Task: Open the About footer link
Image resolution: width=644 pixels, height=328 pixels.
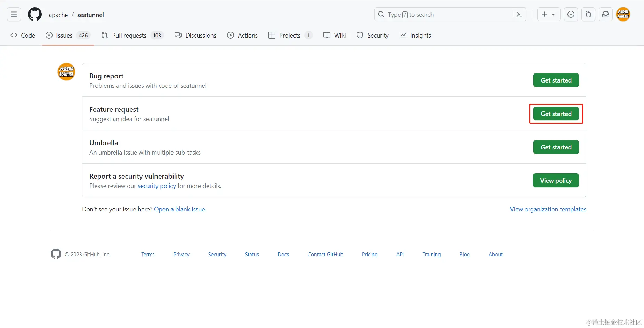Action: click(496, 255)
